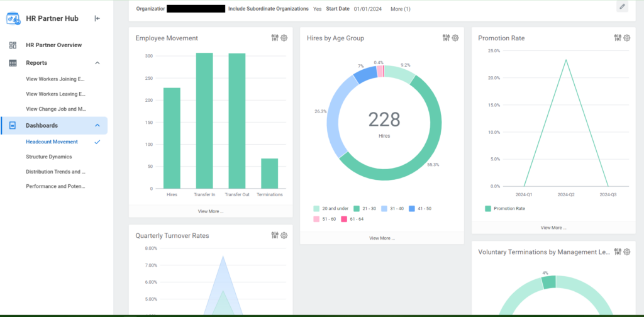Open gear settings for Hires by Age Group
644x317 pixels.
click(x=455, y=38)
